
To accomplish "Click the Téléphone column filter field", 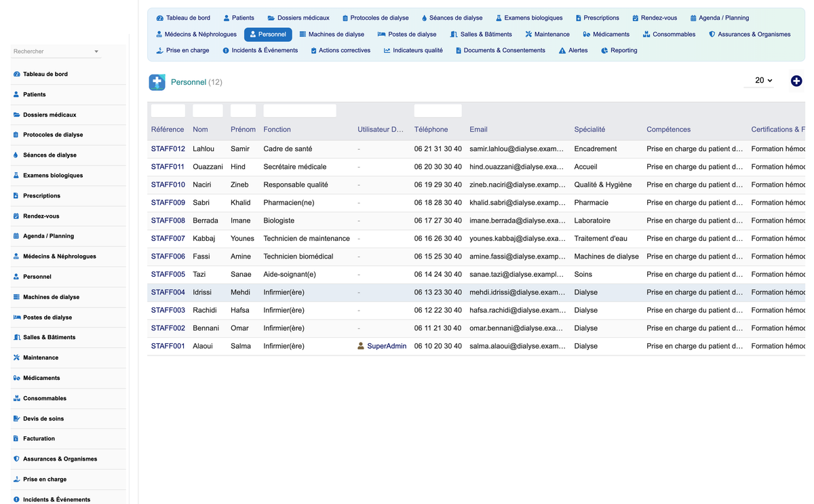I will click(x=438, y=111).
